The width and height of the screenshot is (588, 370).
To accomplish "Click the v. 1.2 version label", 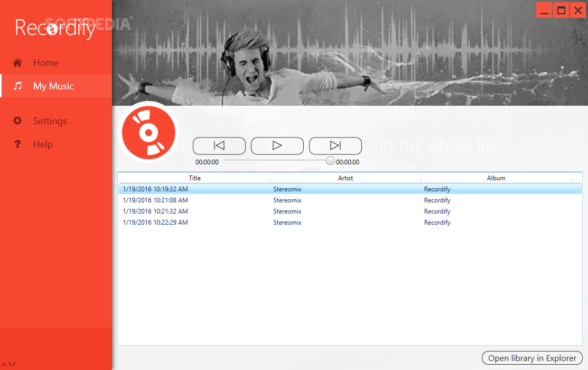I will point(9,364).
